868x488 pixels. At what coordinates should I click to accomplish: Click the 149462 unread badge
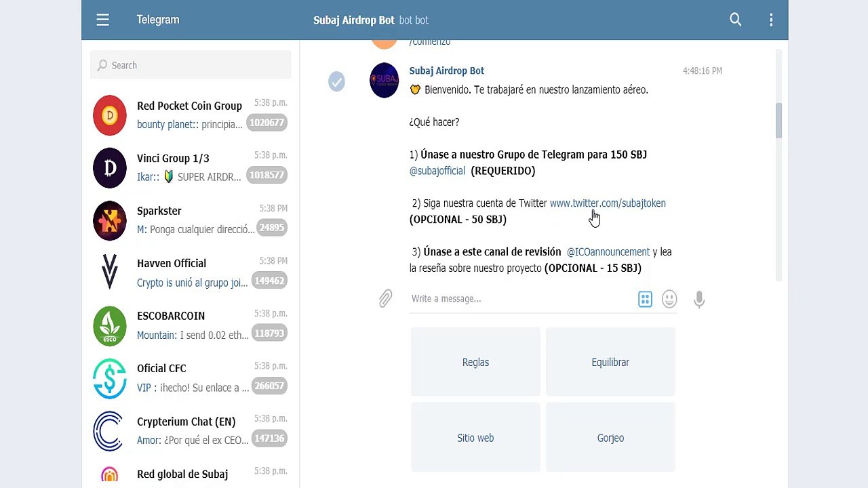269,281
